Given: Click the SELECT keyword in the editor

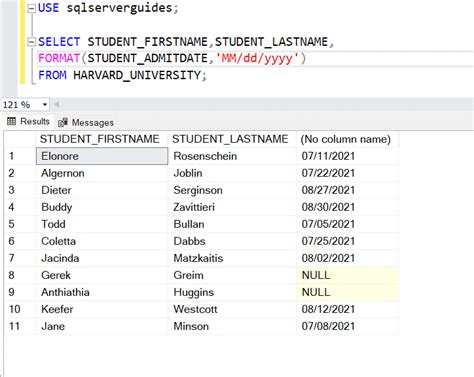Looking at the screenshot, I should click(59, 42).
